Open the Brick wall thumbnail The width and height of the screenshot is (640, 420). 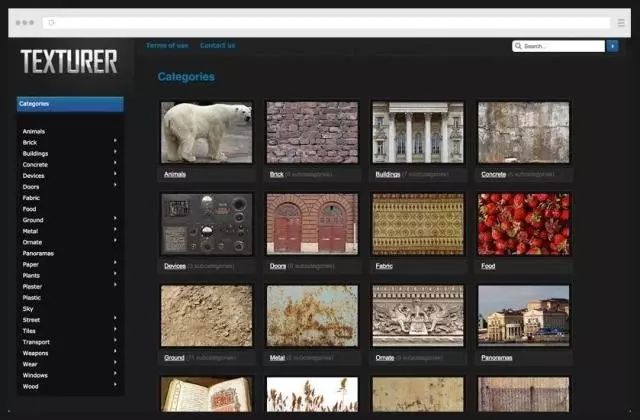312,133
